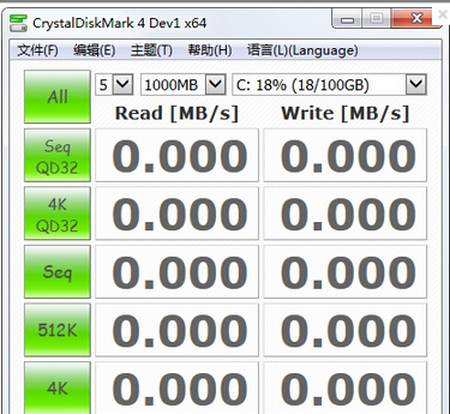Expand the 1000MB test size dropdown
Viewport: 450px width, 414px height.
pyautogui.click(x=216, y=85)
